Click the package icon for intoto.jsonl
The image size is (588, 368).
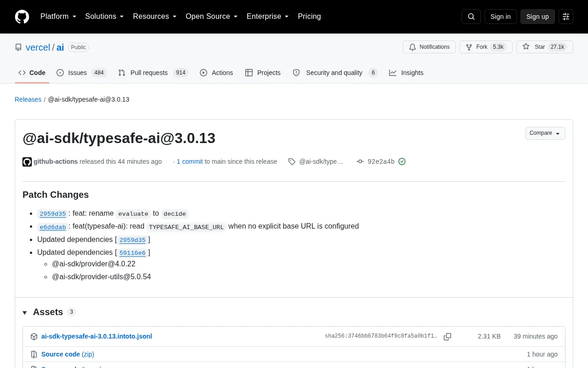click(34, 337)
